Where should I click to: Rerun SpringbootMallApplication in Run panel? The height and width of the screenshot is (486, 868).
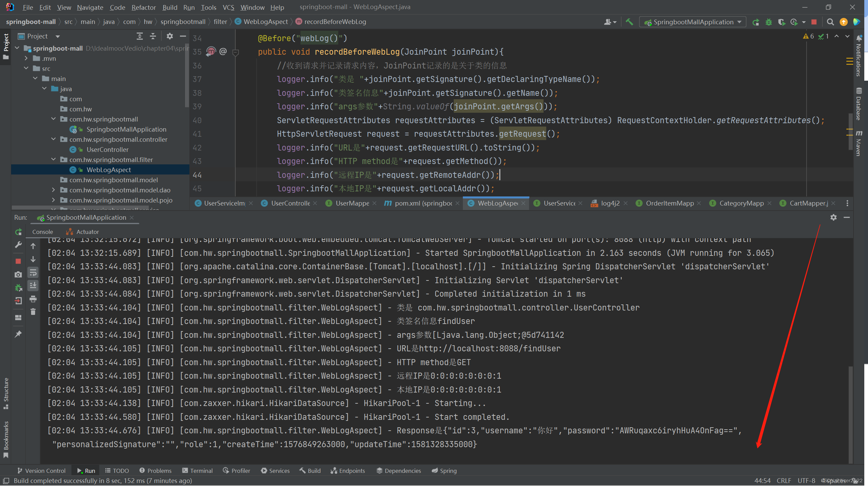coord(18,232)
